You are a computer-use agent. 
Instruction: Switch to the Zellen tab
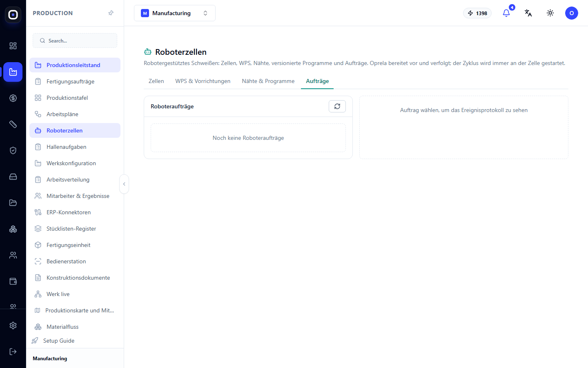point(156,81)
